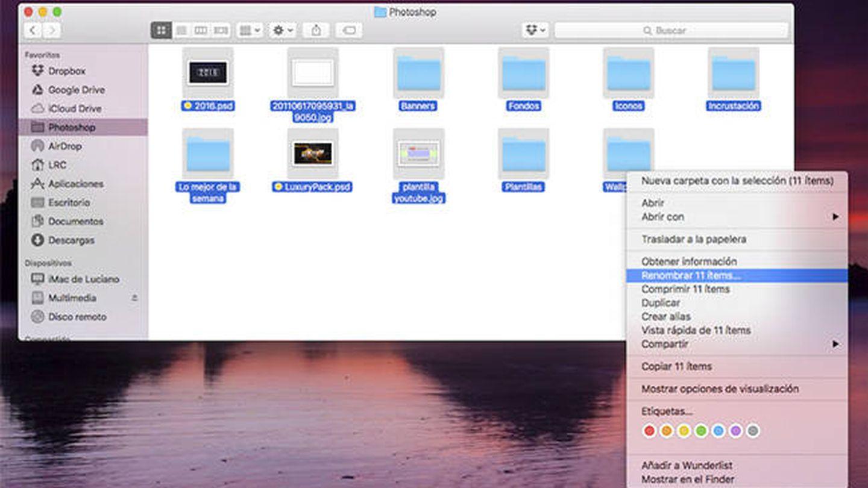The height and width of the screenshot is (488, 868).
Task: Select the 2016.psd file thumbnail
Action: 208,73
